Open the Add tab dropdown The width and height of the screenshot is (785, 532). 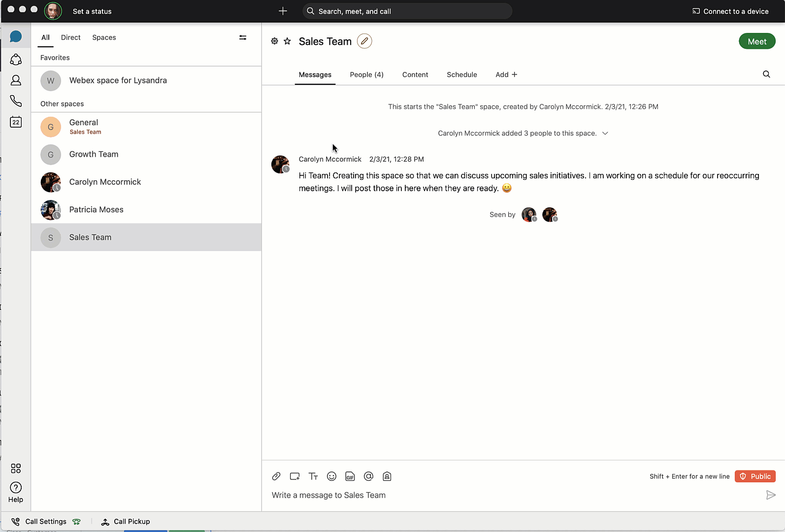point(506,75)
